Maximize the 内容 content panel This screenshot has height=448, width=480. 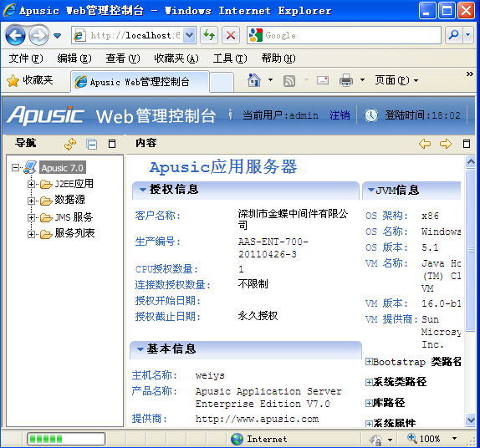tap(467, 144)
